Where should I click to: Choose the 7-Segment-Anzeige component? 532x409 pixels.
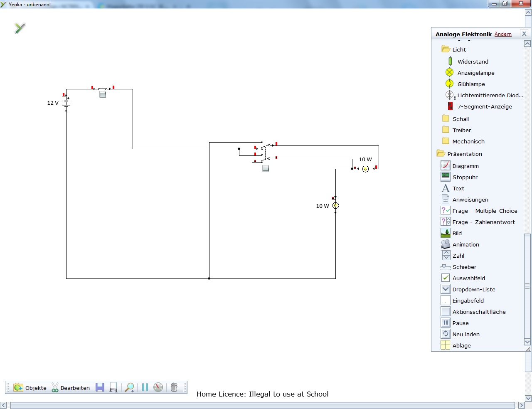tap(484, 106)
